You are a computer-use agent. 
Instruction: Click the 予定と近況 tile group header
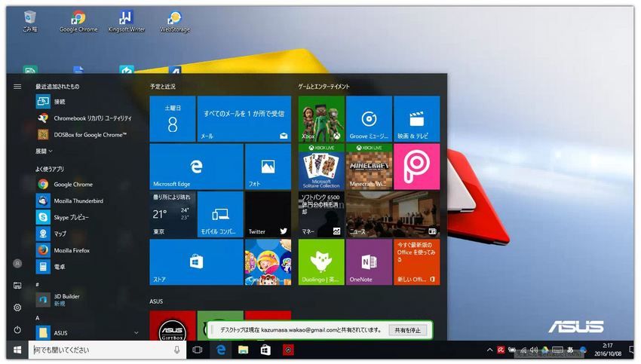pyautogui.click(x=162, y=87)
